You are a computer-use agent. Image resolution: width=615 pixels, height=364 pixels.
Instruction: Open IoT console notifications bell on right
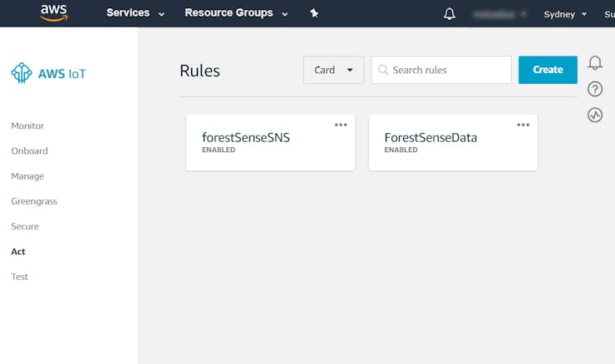click(x=595, y=63)
